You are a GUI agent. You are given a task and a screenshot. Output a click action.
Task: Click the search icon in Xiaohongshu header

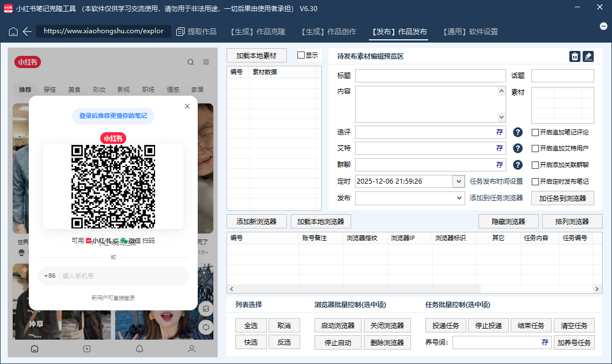(x=191, y=63)
